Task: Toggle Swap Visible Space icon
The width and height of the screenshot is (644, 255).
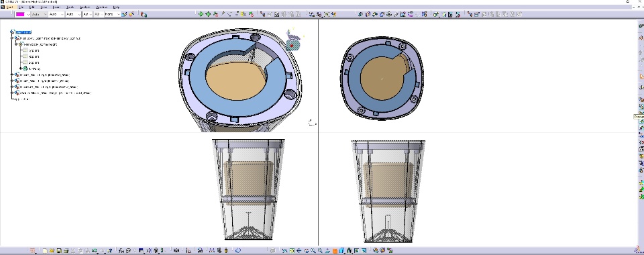Action: click(x=364, y=250)
